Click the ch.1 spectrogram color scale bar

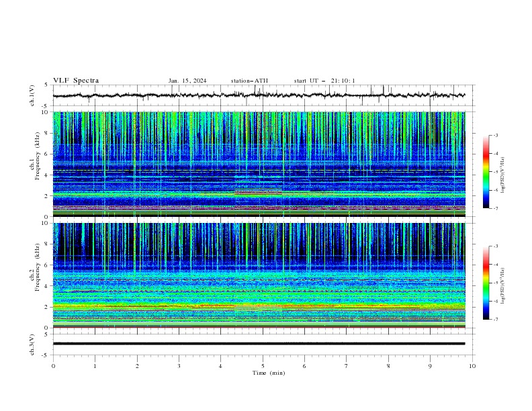(486, 172)
